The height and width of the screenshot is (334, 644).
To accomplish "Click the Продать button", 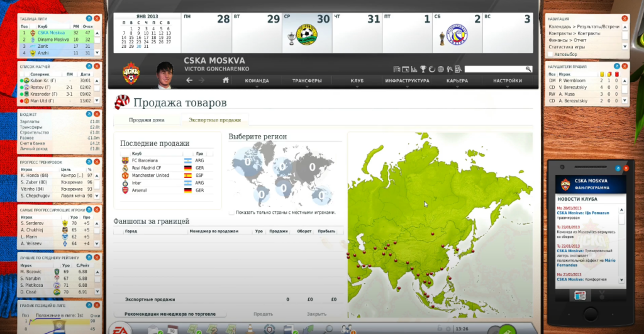I will [x=264, y=314].
